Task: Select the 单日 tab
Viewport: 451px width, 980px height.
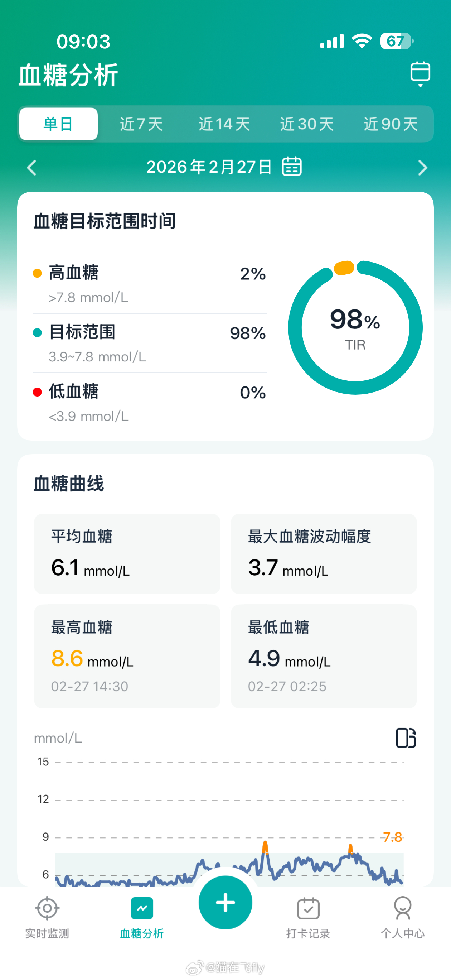Action: coord(59,124)
